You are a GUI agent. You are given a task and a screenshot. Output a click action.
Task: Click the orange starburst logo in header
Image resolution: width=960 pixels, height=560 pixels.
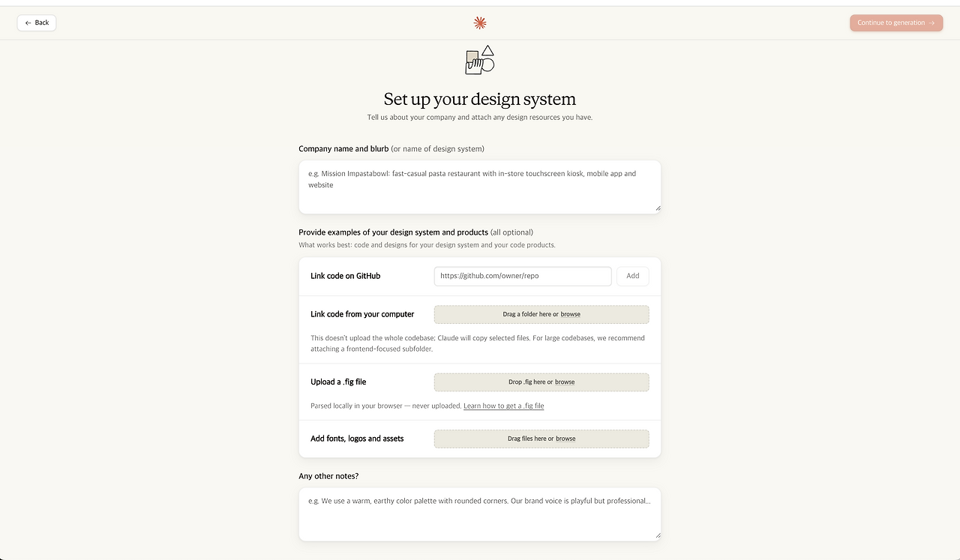480,23
